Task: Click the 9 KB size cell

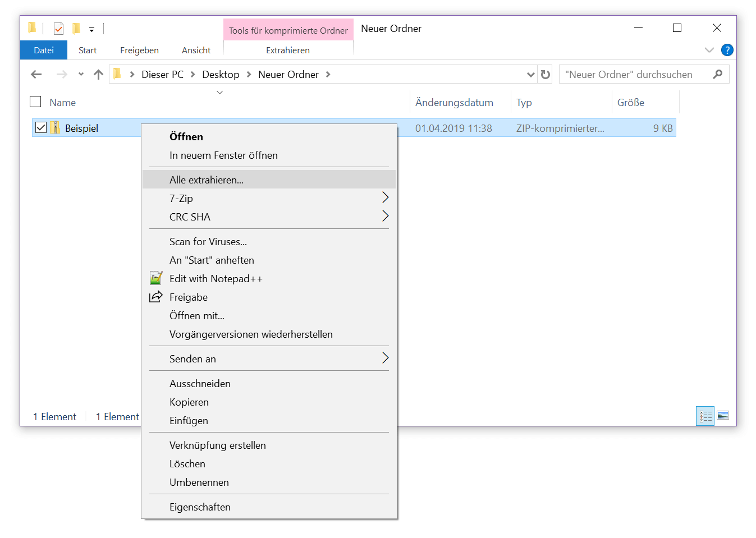Action: (x=663, y=128)
